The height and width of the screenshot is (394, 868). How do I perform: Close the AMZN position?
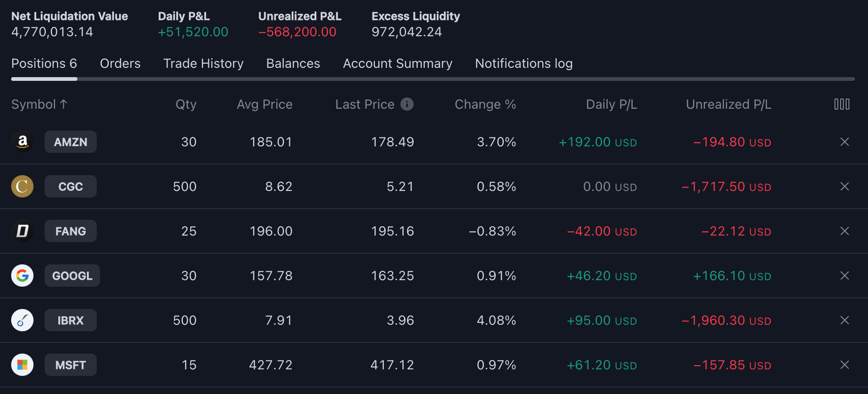(x=845, y=142)
